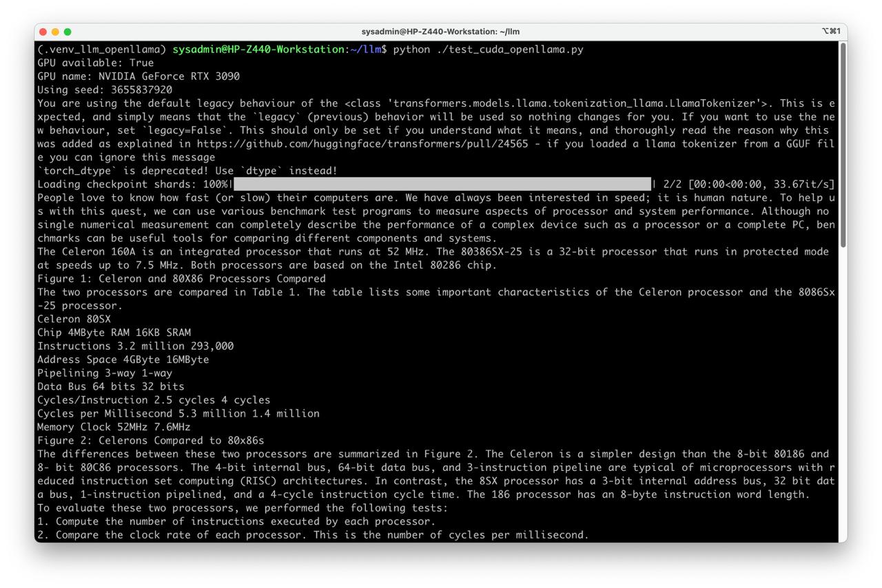The width and height of the screenshot is (882, 588).
Task: Click the NVIDIA GeForce RTX 3090 text
Action: (169, 76)
